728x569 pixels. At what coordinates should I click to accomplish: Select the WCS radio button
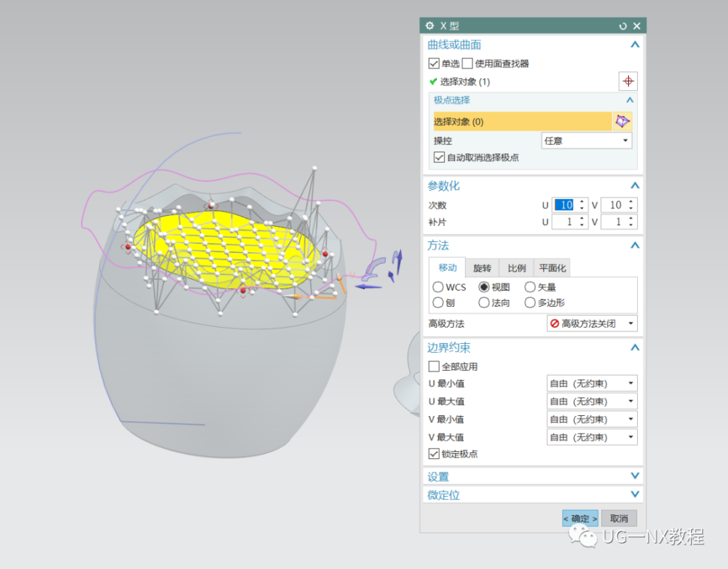pyautogui.click(x=438, y=287)
